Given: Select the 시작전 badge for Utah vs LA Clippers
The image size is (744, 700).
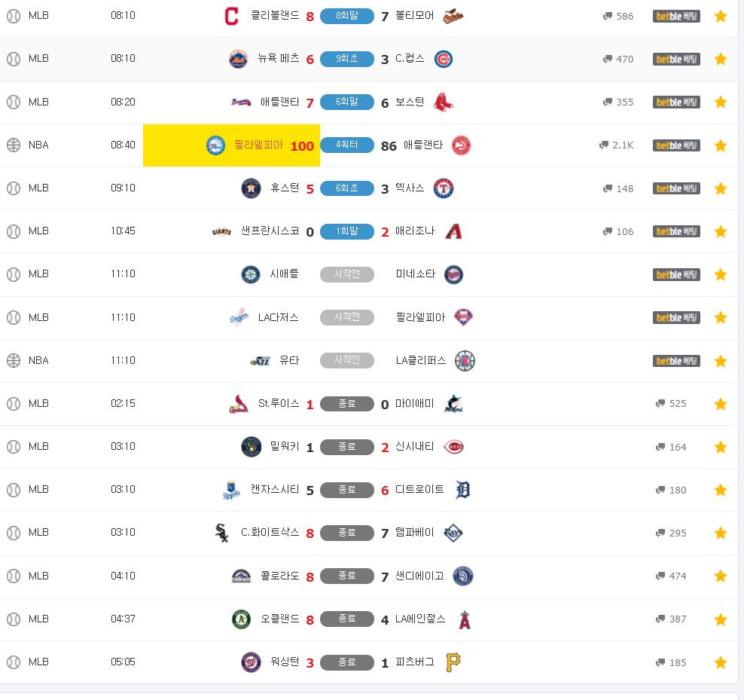Looking at the screenshot, I should pos(347,360).
